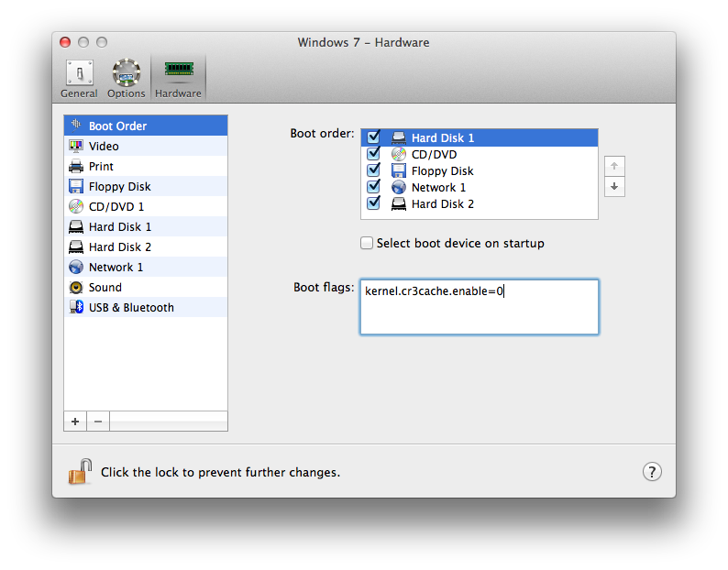
Task: Select Hard Disk 1 in the sidebar
Action: (x=146, y=227)
